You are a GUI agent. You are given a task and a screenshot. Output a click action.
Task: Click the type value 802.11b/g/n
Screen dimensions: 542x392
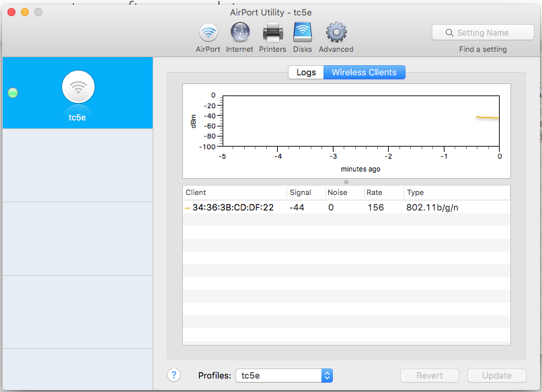(x=432, y=207)
